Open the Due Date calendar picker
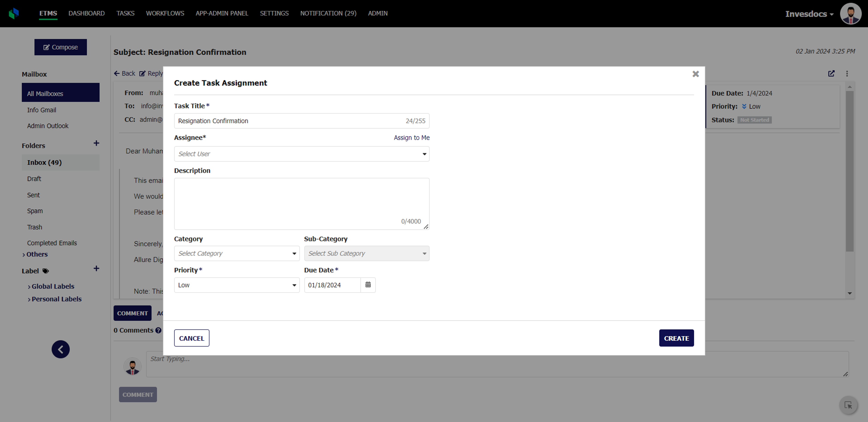Image resolution: width=868 pixels, height=422 pixels. 368,285
